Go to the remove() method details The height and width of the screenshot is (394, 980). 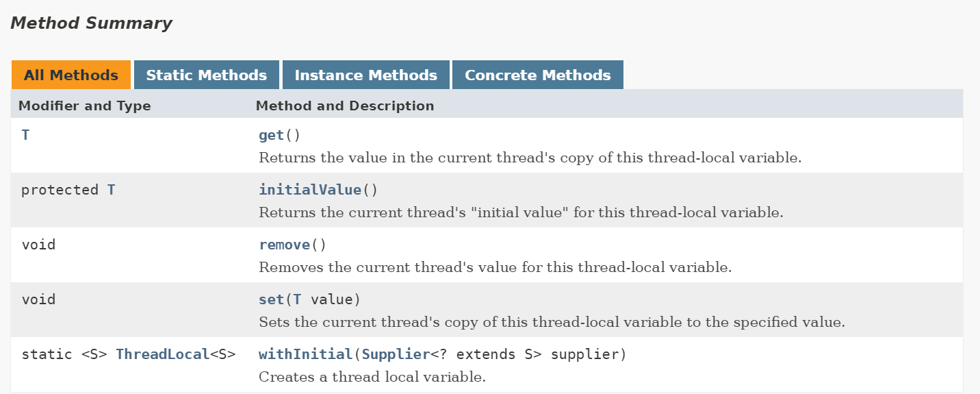click(x=284, y=245)
